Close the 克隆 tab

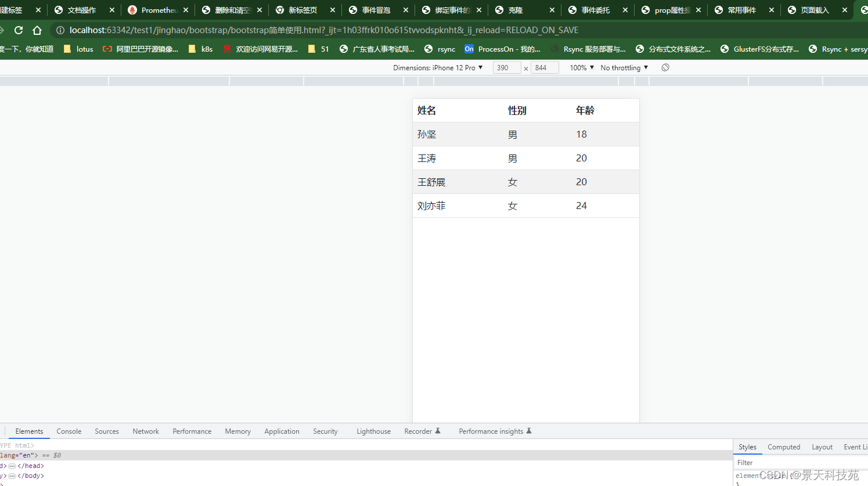tap(552, 10)
